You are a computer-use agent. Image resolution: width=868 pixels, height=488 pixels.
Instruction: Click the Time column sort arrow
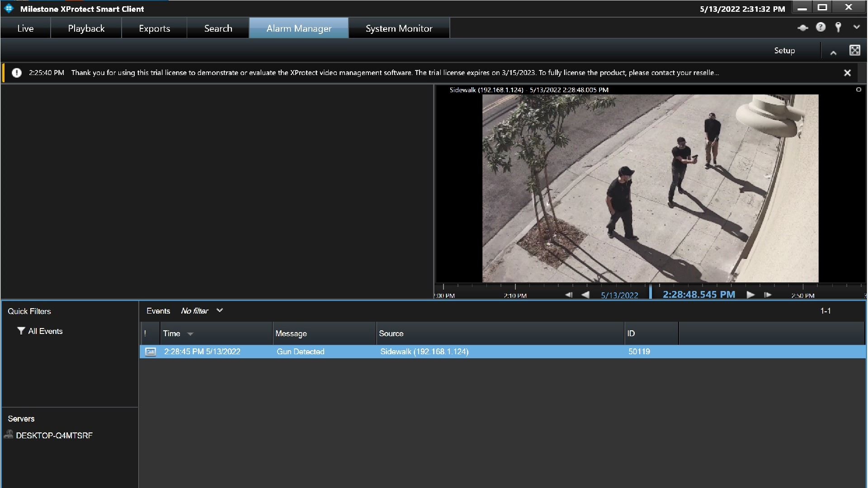coord(190,334)
